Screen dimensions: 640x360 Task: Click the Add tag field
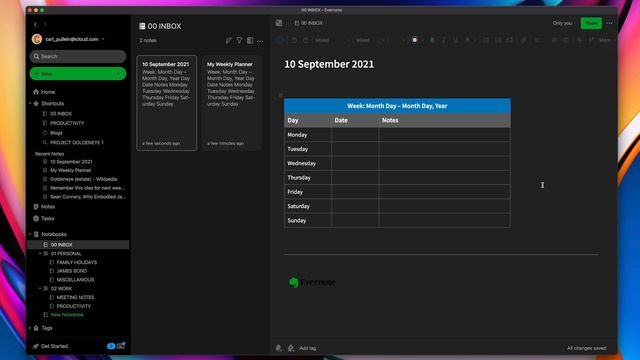308,348
